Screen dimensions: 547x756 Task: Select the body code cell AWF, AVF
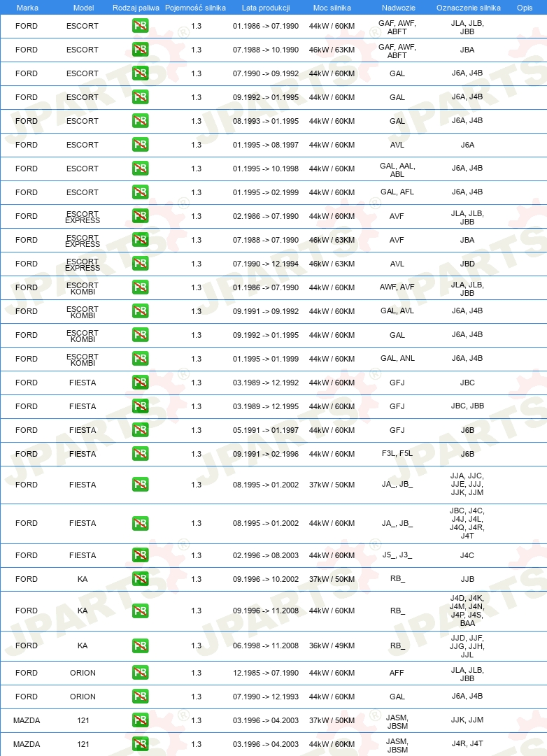397,287
